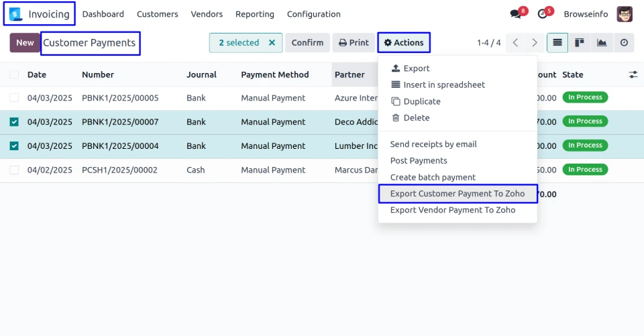Select Export Customer Payment To Zoho
Screen dimensions: 644x336
click(458, 194)
